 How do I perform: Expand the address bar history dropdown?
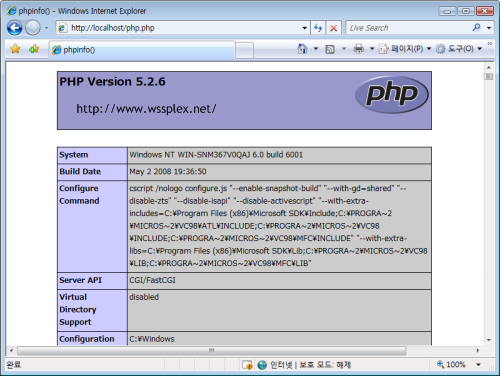(x=304, y=28)
